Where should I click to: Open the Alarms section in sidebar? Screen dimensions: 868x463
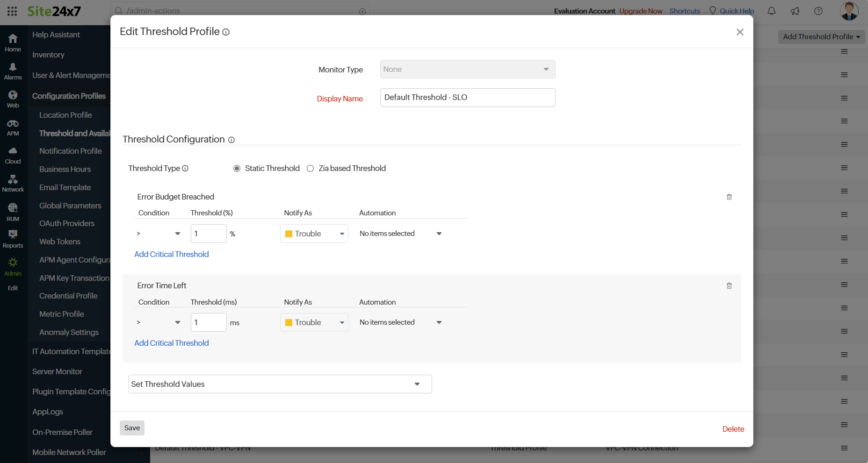13,71
